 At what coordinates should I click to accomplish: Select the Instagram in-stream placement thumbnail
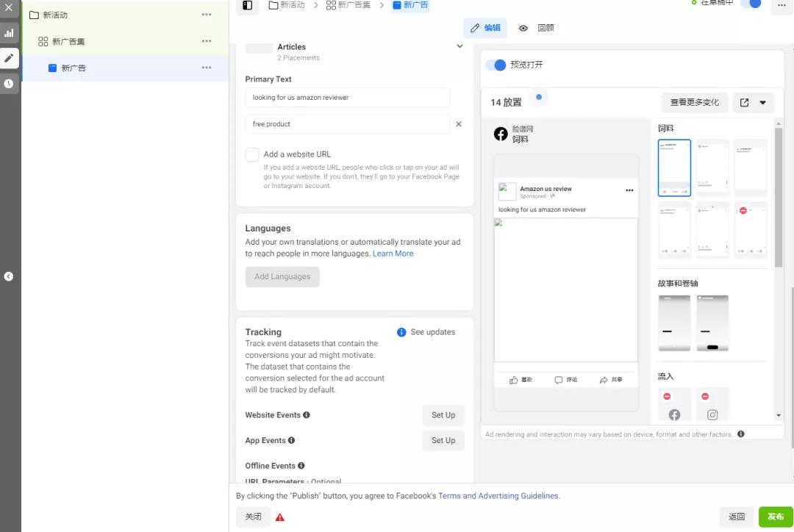click(712, 405)
